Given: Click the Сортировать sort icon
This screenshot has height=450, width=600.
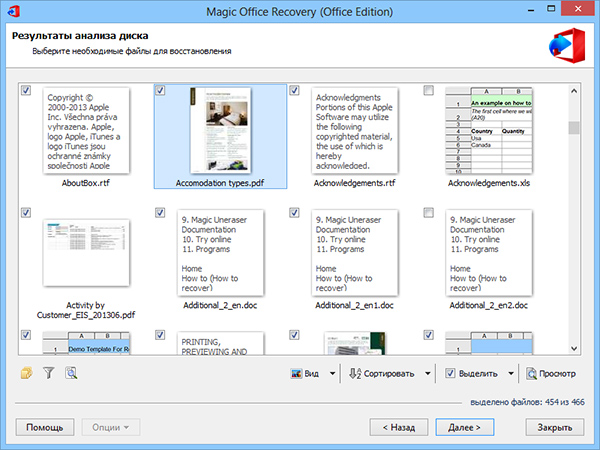Looking at the screenshot, I should tap(355, 373).
